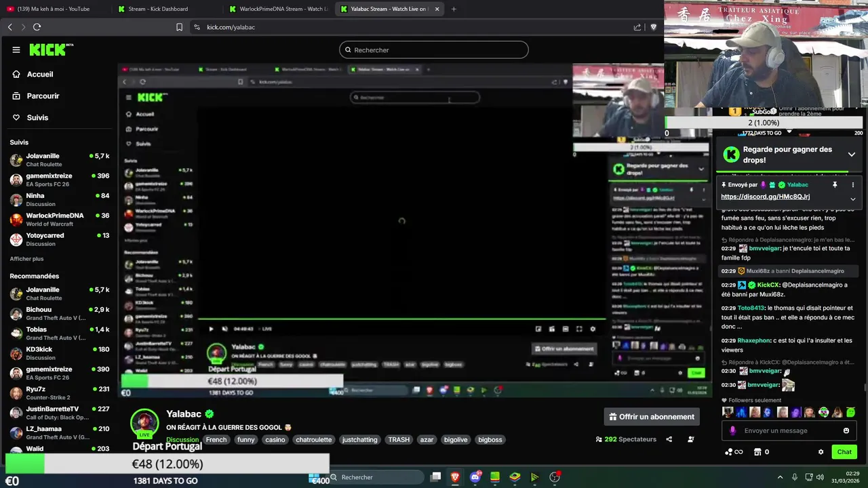Select the funny tag
This screenshot has width=868, height=488.
pos(246,440)
